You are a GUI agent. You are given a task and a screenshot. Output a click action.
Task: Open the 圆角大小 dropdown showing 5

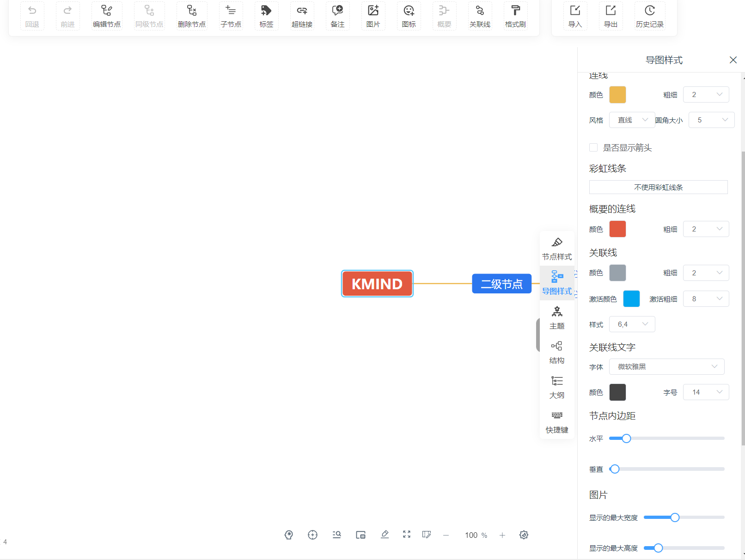coord(712,120)
